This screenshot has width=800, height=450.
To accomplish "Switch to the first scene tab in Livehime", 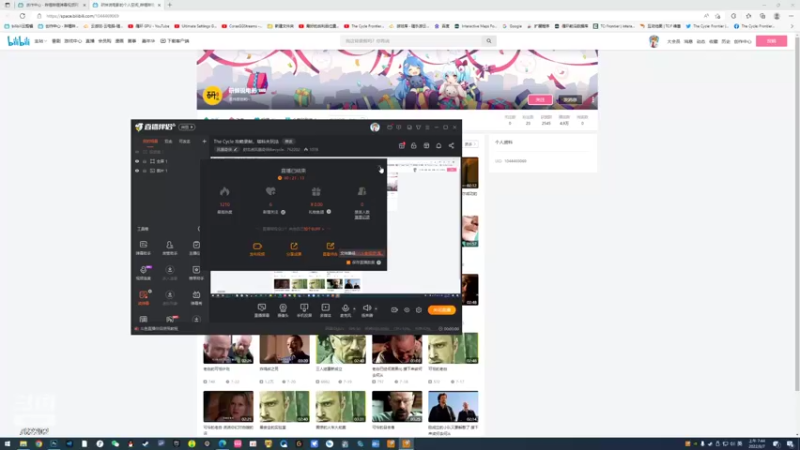I will 150,141.
